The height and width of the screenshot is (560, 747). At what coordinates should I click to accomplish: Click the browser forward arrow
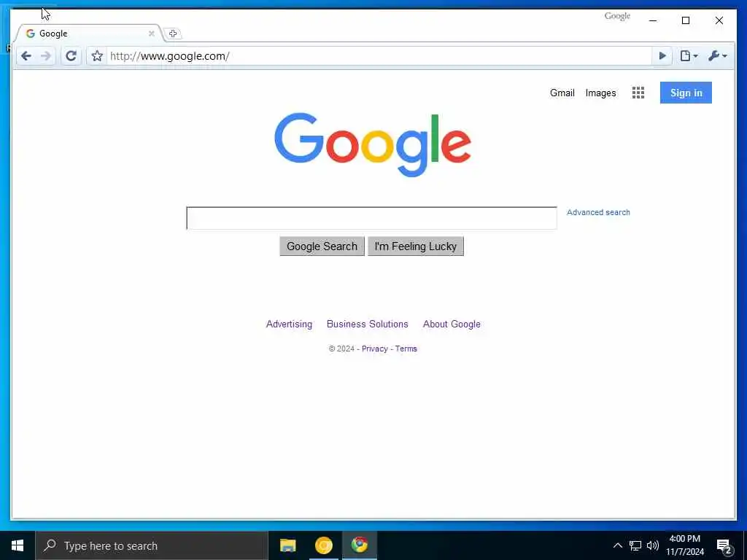46,56
